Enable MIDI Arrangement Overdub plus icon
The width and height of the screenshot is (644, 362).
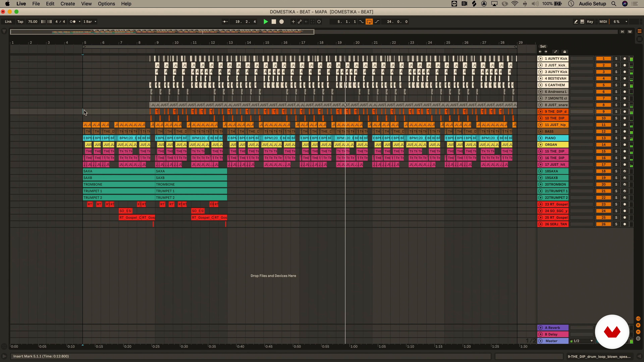pos(293,22)
